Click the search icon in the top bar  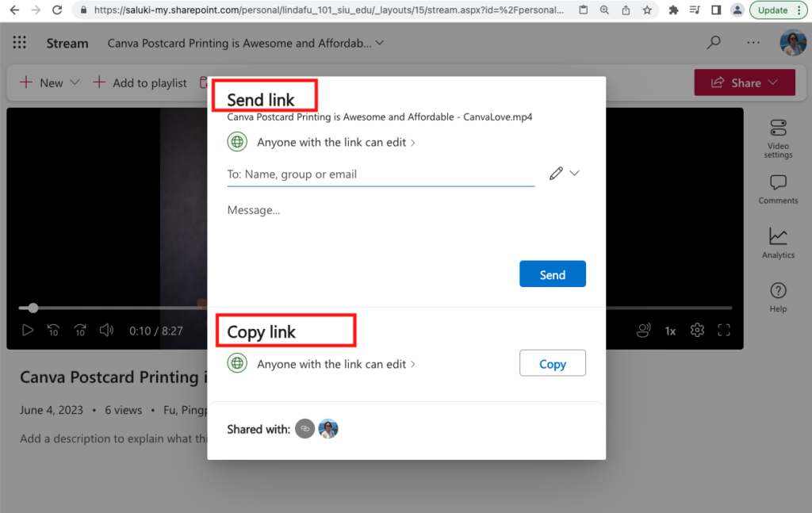[x=714, y=43]
